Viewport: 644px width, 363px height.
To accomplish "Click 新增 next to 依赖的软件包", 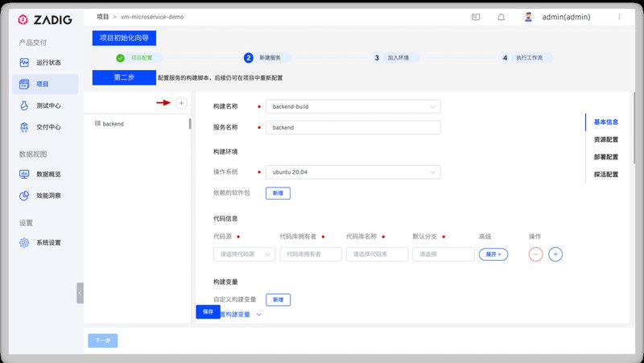I will (278, 193).
